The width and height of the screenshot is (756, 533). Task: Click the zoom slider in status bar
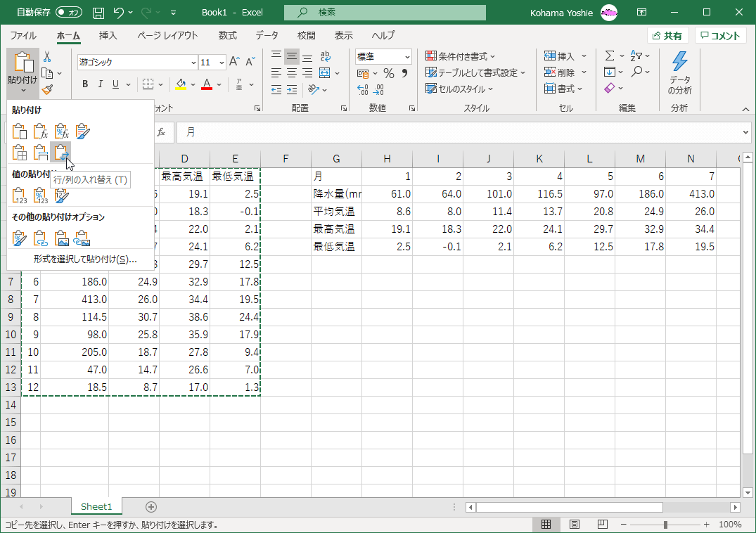pyautogui.click(x=665, y=525)
